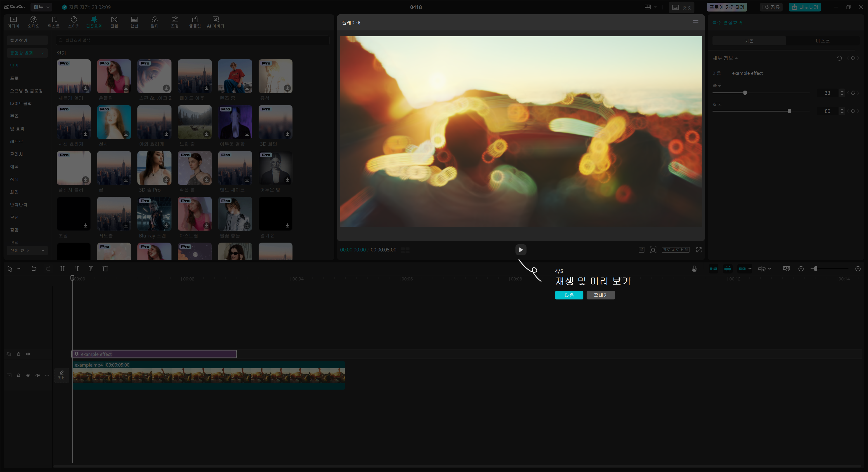Click the split tool icon in the timeline toolbar
This screenshot has width=868, height=472.
coord(62,269)
